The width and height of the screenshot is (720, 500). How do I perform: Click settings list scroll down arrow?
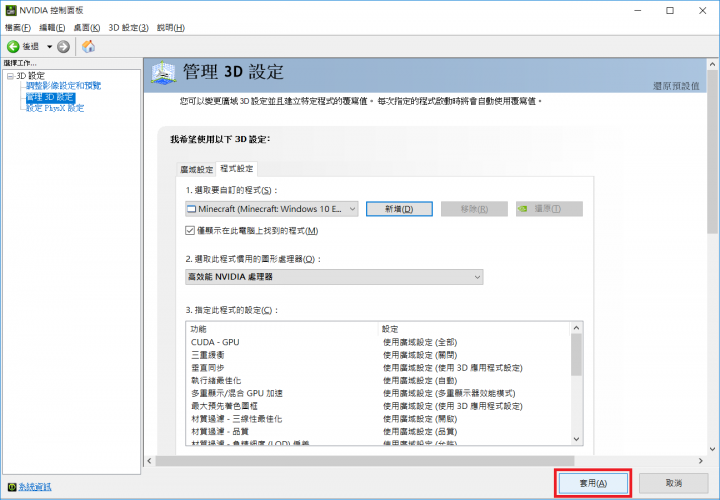[x=576, y=439]
